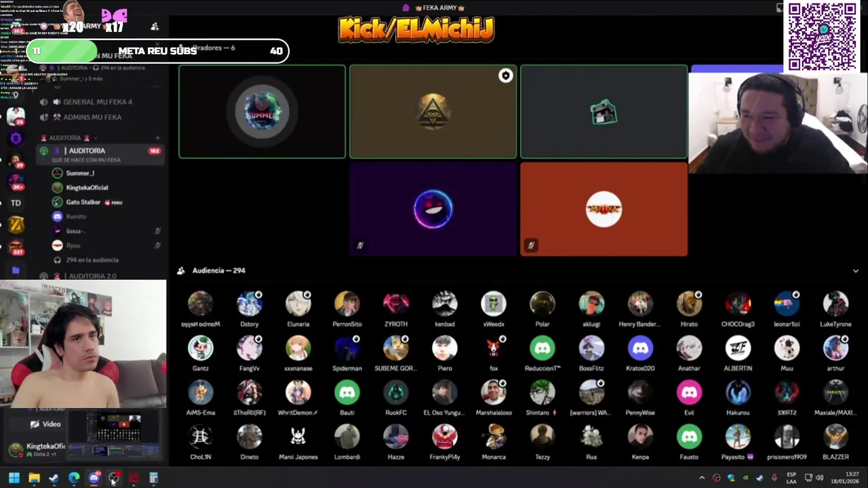Open FrankyPl4y's audience avatar
The height and width of the screenshot is (488, 868).
tap(445, 436)
